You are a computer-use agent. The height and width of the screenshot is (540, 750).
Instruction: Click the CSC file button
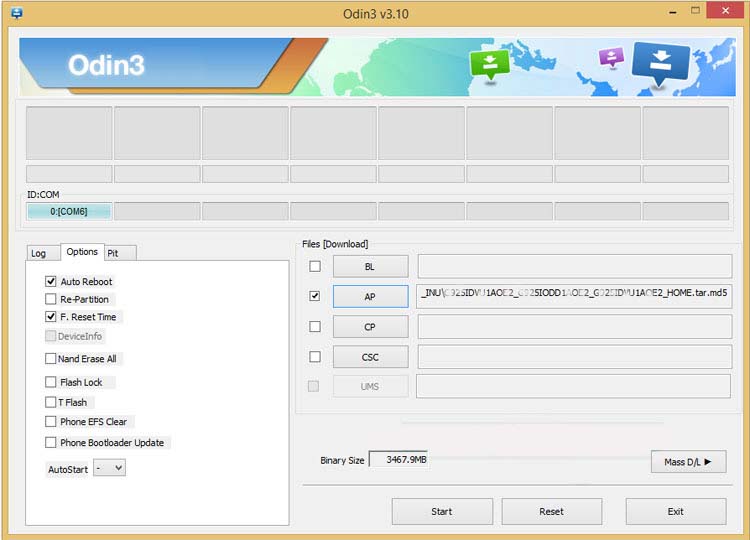pyautogui.click(x=371, y=357)
